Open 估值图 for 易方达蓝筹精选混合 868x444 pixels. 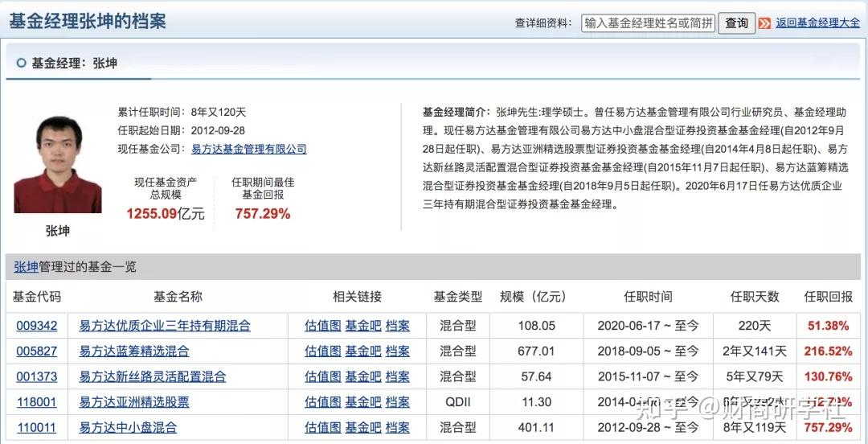[323, 351]
